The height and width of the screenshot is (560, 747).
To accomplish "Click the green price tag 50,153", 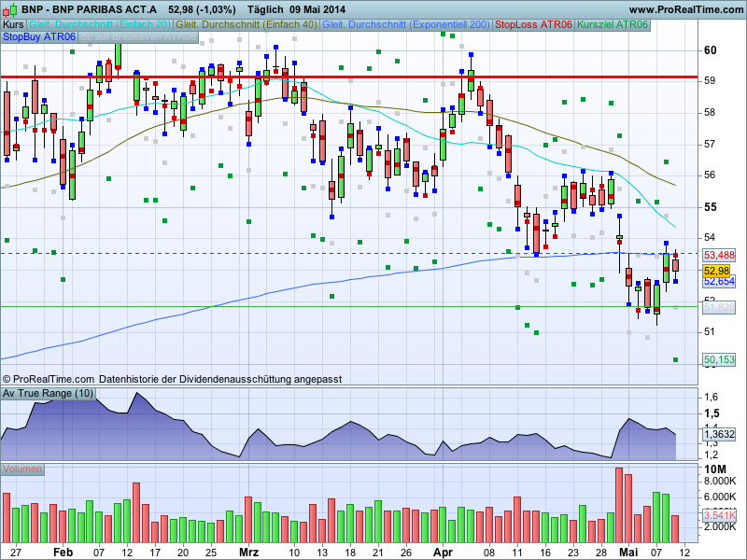I will click(x=719, y=359).
